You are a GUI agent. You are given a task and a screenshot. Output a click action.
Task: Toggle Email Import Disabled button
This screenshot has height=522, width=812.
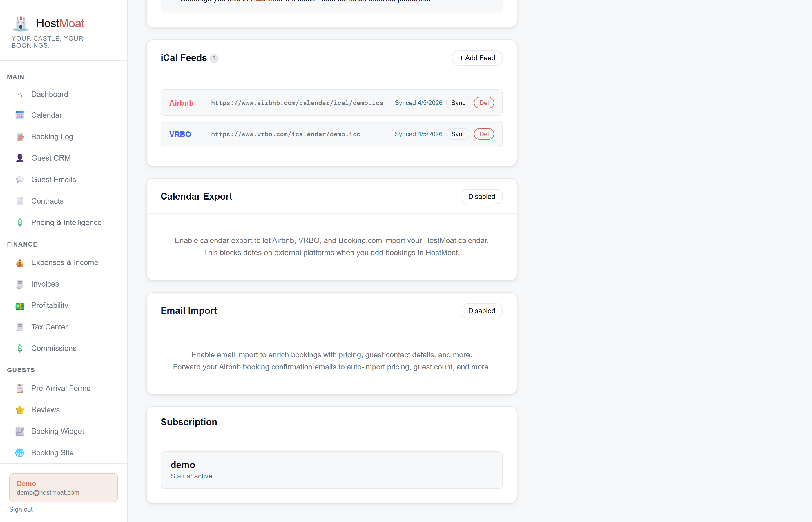pos(482,311)
